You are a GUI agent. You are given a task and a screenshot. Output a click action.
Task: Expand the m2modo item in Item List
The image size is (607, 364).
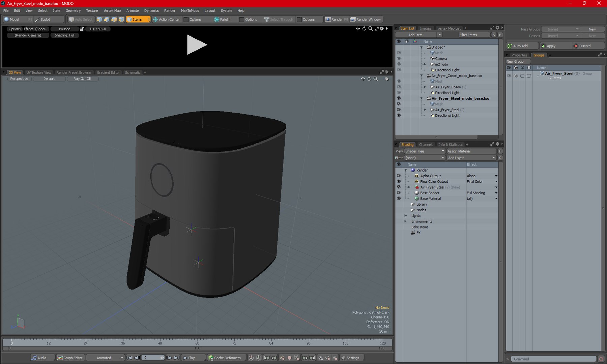425,64
